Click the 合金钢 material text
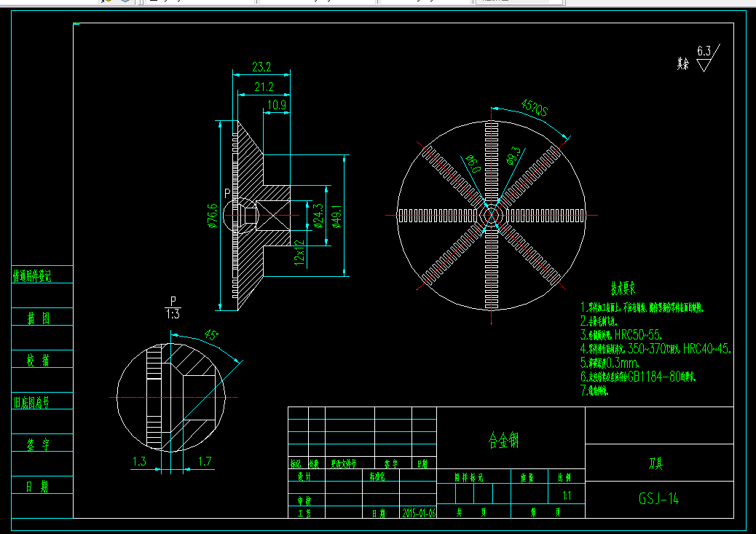756x534 pixels. point(503,441)
